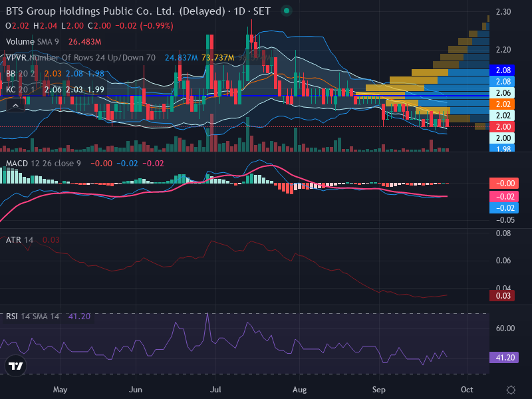
Task: Click the Aug label on time axis
Action: click(x=299, y=390)
